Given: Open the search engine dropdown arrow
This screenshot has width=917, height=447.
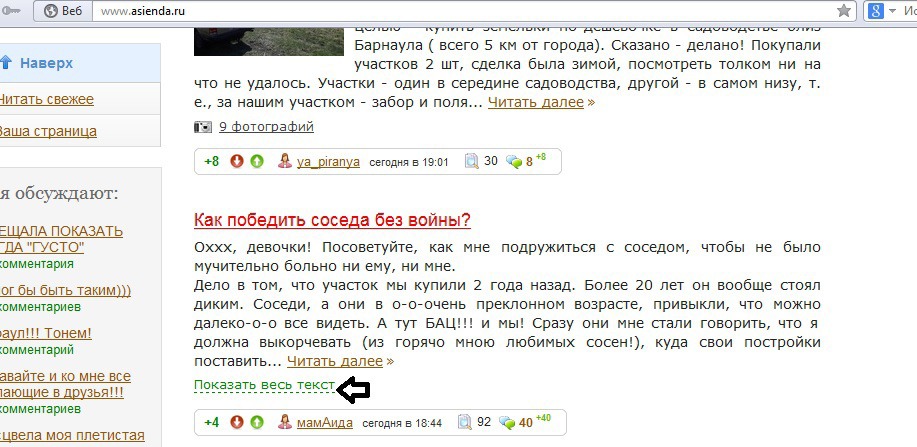Looking at the screenshot, I should pos(892,11).
